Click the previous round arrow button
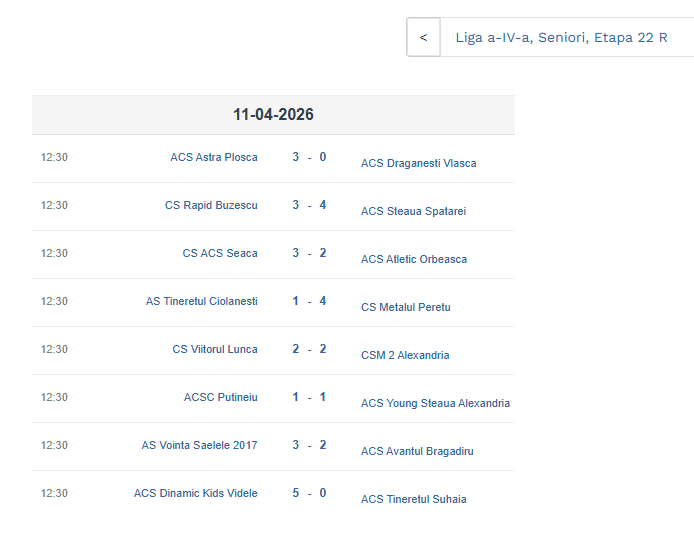 click(423, 38)
